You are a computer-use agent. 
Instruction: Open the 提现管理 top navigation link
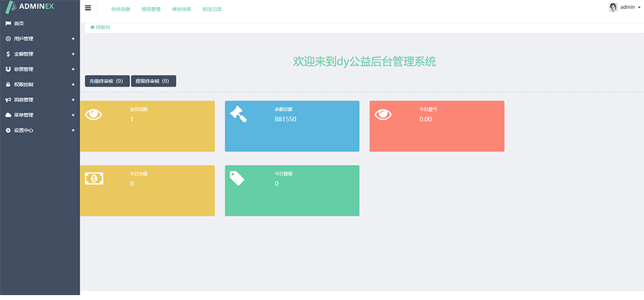point(151,9)
